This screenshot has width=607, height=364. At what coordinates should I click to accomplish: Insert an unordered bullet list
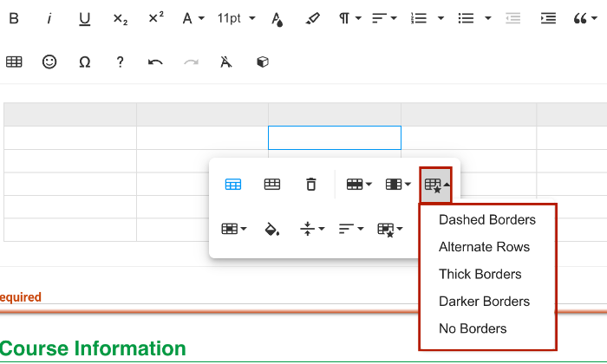coord(466,18)
